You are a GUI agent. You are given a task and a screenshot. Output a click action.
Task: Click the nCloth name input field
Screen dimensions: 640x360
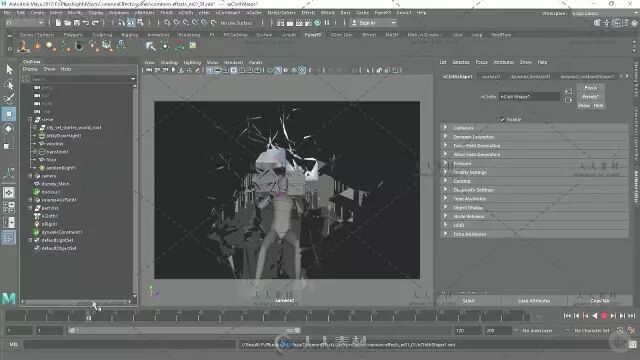coord(529,97)
